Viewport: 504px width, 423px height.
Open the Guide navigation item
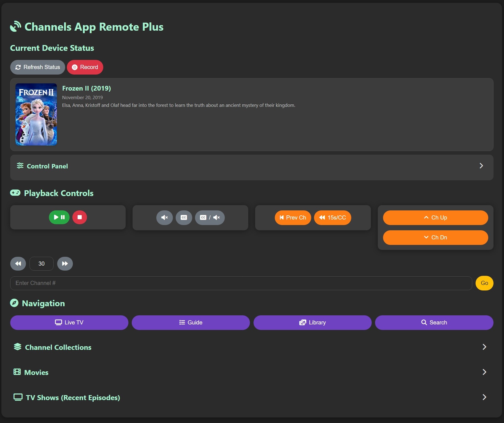tap(191, 322)
